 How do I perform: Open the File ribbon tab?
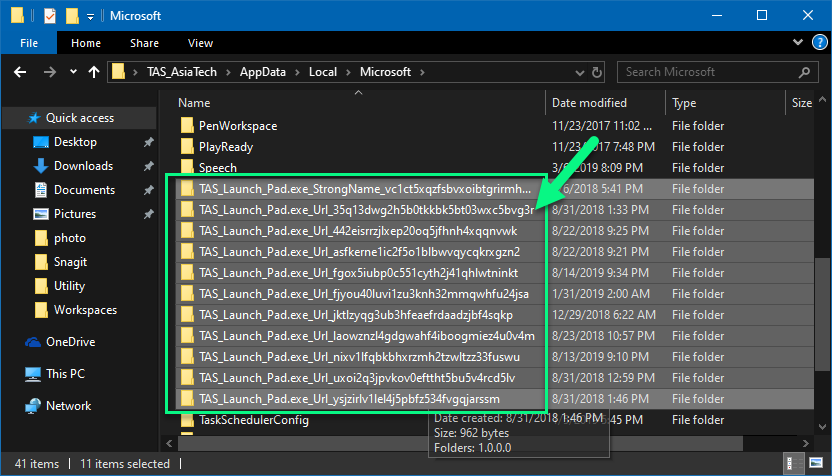[x=29, y=43]
